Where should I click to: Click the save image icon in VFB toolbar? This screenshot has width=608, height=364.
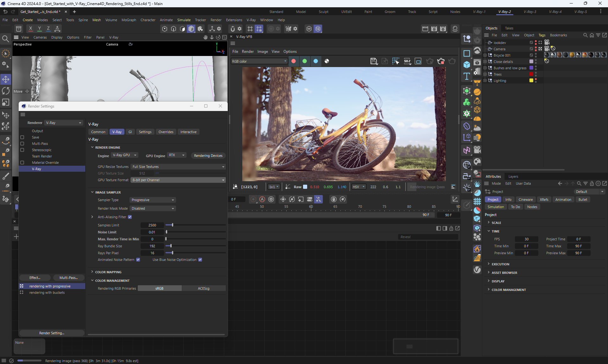[374, 61]
